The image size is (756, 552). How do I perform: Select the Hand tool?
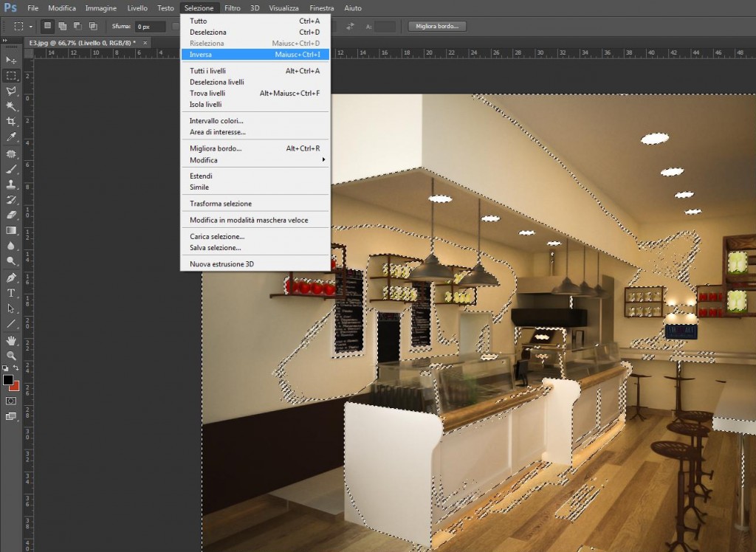click(x=11, y=341)
